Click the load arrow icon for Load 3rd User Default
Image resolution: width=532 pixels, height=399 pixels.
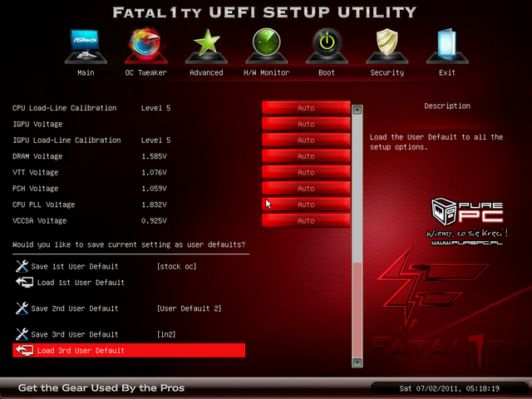tap(24, 350)
